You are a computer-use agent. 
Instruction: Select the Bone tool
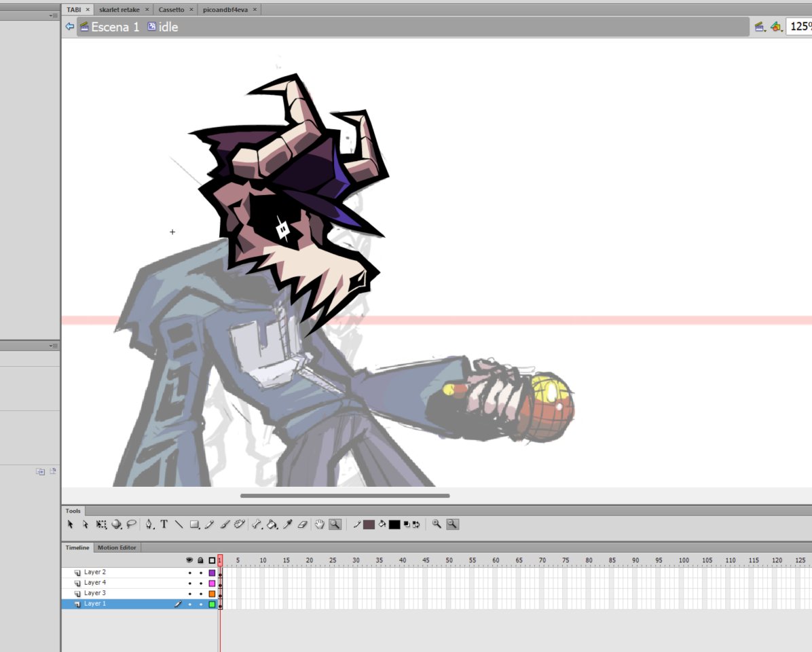(257, 524)
